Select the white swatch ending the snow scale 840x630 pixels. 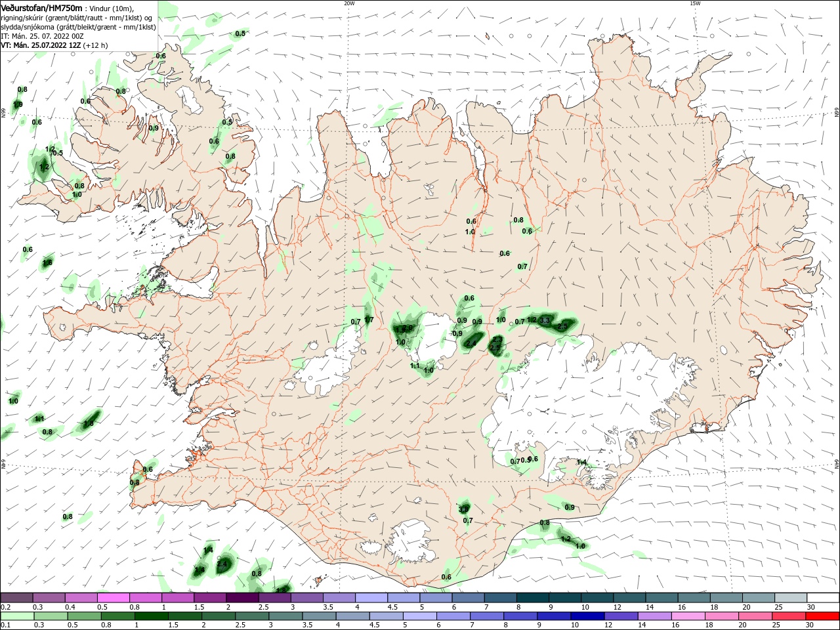pos(822,597)
